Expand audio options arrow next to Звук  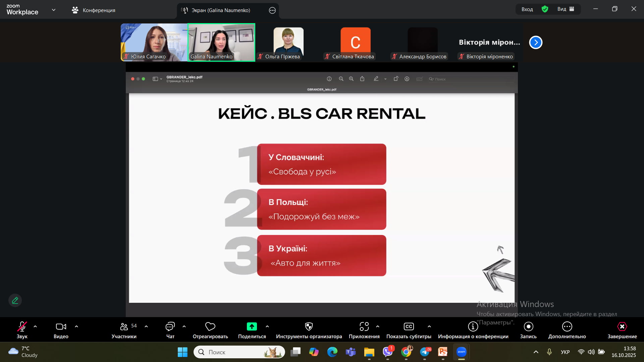(35, 326)
